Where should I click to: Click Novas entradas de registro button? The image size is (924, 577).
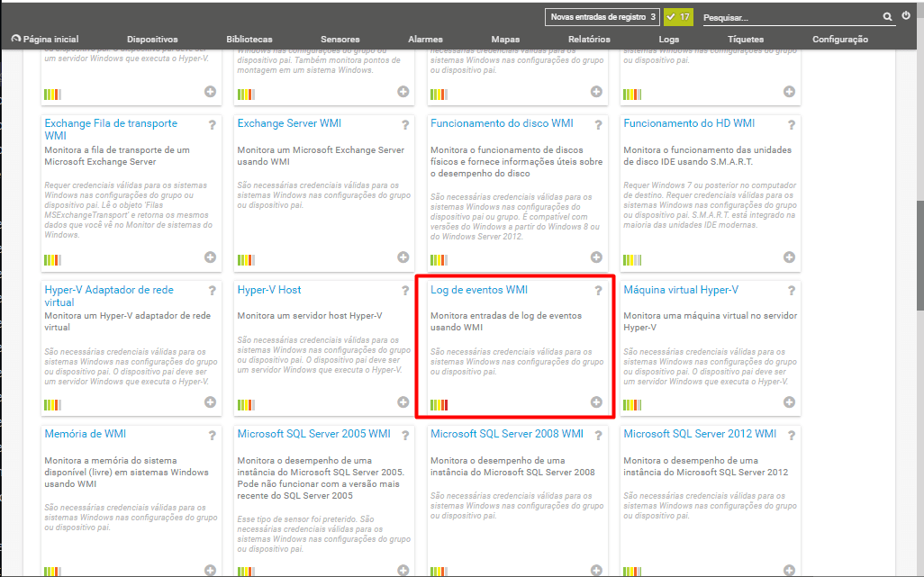[x=602, y=17]
